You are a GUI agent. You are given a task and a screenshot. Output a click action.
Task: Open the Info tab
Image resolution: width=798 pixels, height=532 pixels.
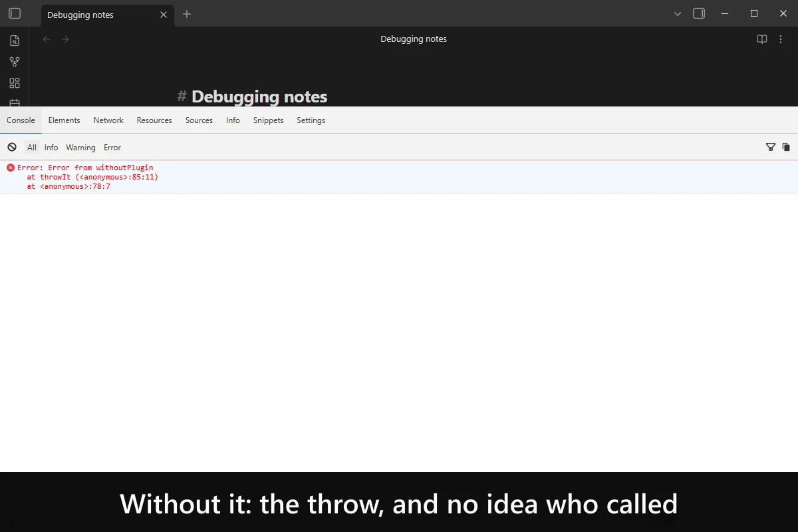233,120
